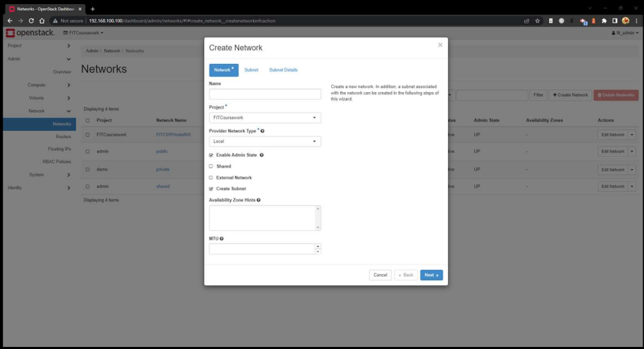Bookmark this page using the star icon
644x349 pixels.
coord(537,21)
